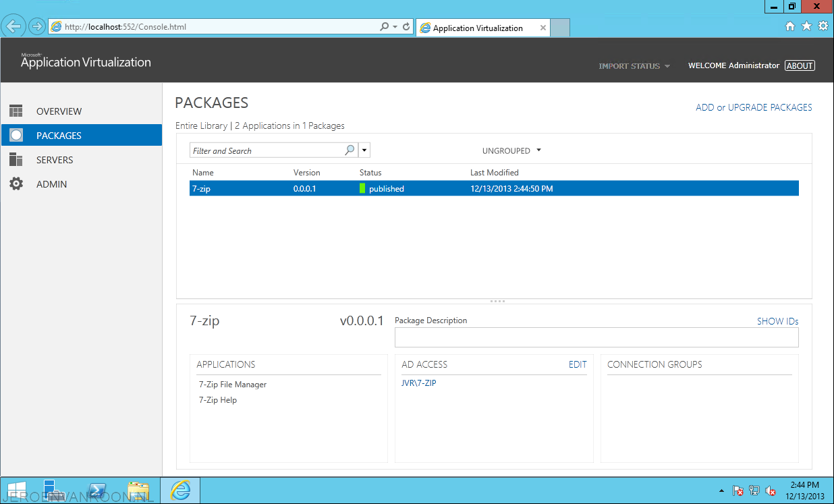Sort packages by Last Modified header
Screen dimensions: 834x504
(x=495, y=173)
